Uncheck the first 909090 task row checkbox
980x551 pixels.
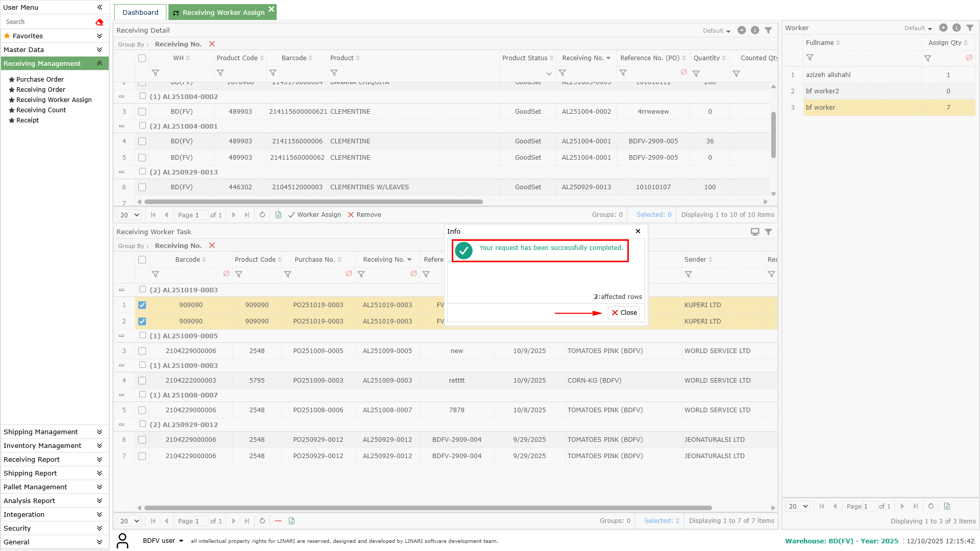click(x=142, y=305)
